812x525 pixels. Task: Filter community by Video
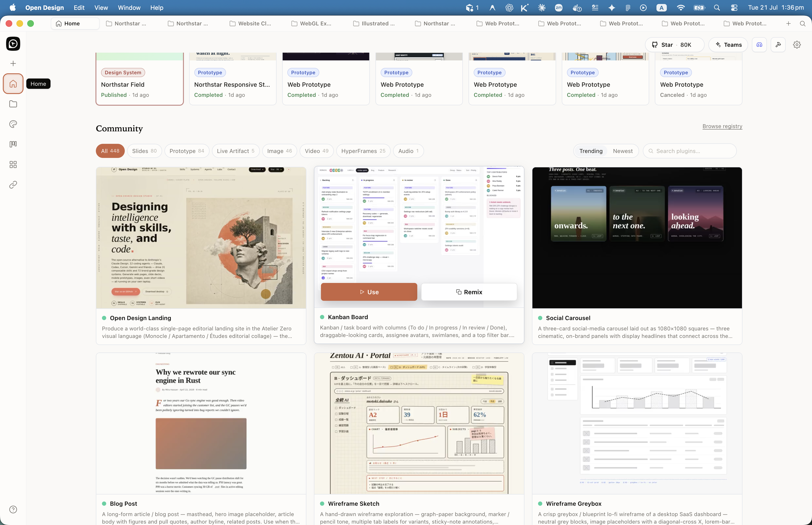[316, 151]
